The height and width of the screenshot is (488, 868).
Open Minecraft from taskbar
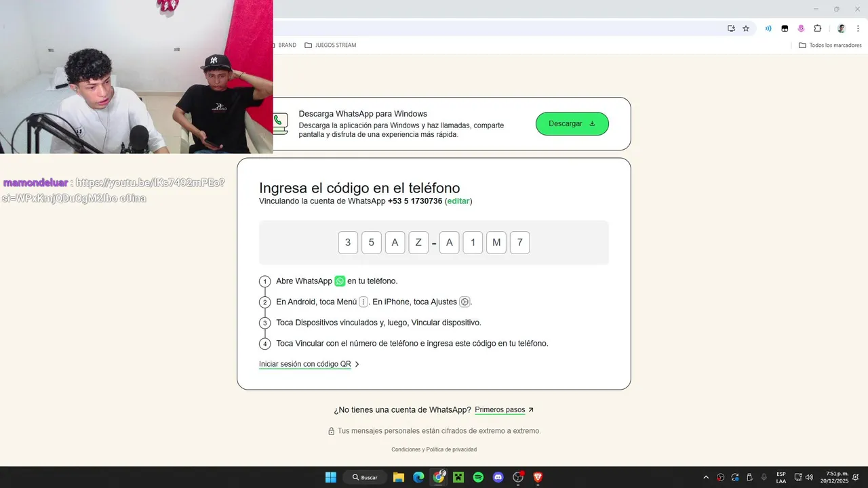point(458,477)
